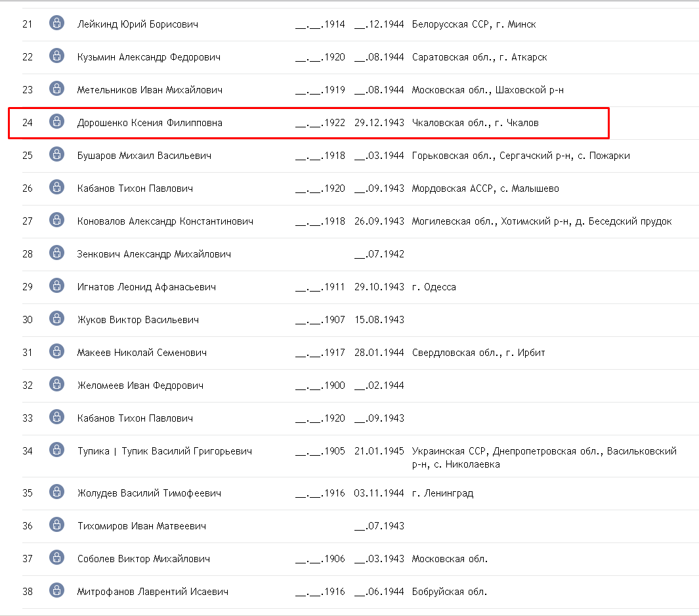Click location Свердловская обл., г. Ирбит
Screen dimensions: 699x616
478,353
